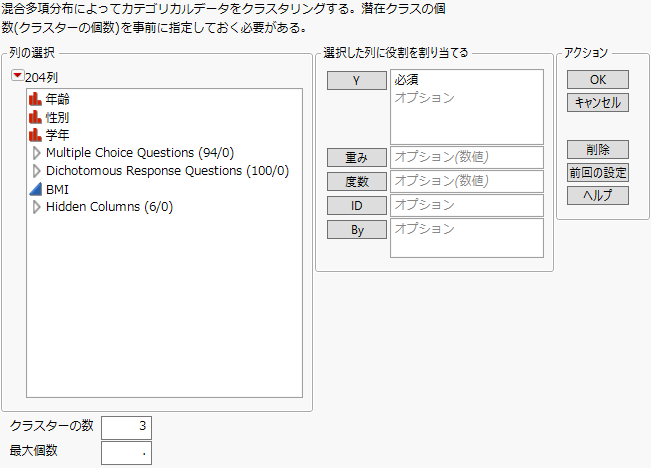Assign selection to the Y role
651x468 pixels.
356,80
